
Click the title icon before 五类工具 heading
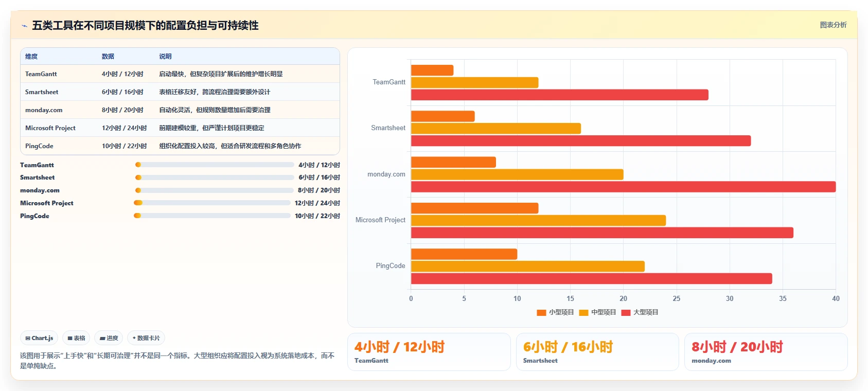pos(24,26)
